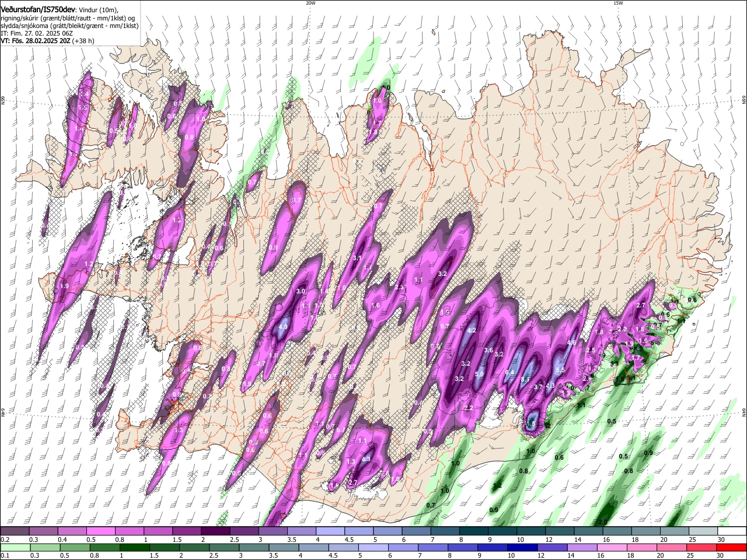Image resolution: width=747 pixels, height=560 pixels.
Task: Click the 3.0 snowfall value on the map
Action: pyautogui.click(x=301, y=291)
